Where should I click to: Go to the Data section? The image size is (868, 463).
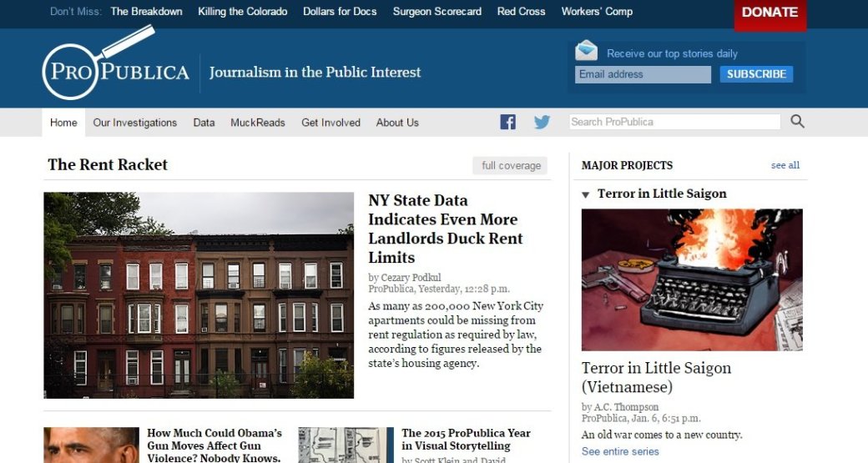pyautogui.click(x=204, y=123)
